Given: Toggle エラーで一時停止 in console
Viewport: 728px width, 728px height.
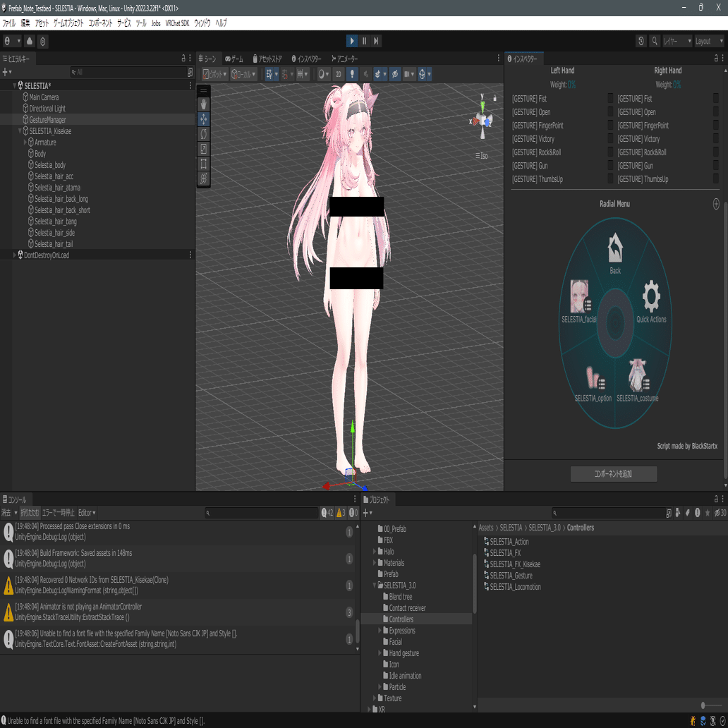Looking at the screenshot, I should [58, 513].
